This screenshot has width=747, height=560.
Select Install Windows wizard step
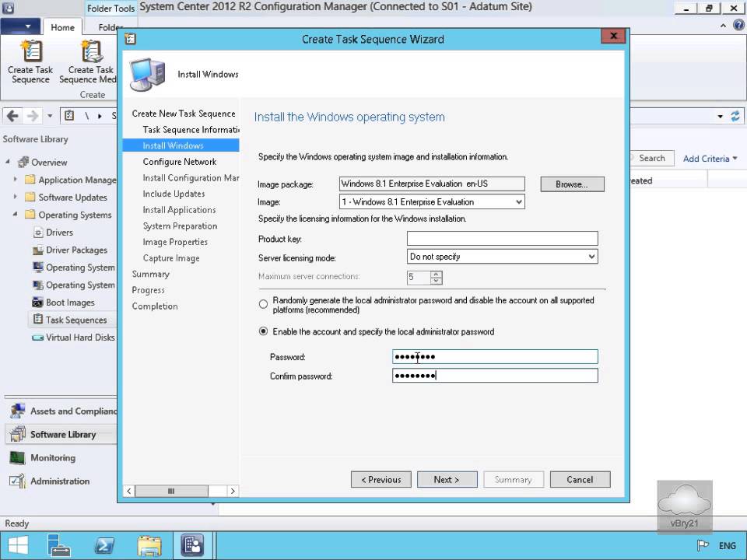pos(181,145)
